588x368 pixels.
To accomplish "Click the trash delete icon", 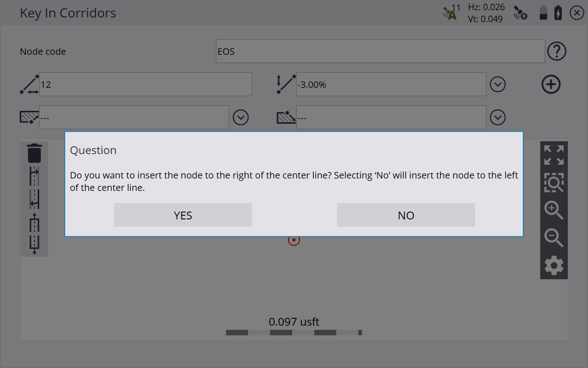I will point(34,153).
